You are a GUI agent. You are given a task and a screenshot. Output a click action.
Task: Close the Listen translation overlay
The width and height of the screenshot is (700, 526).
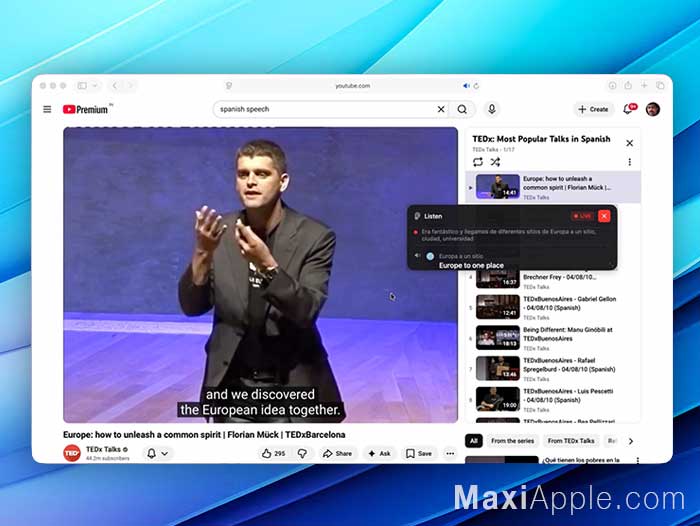(x=604, y=216)
